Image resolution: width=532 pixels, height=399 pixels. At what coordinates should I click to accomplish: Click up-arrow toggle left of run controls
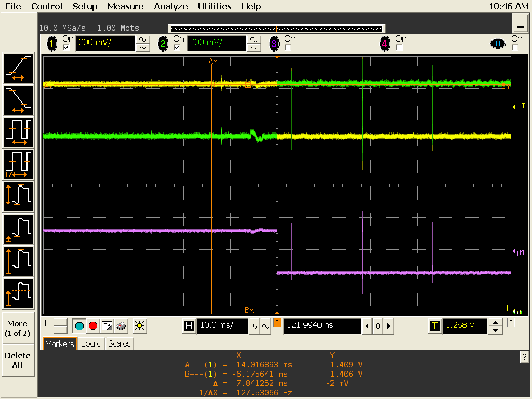pos(46,322)
